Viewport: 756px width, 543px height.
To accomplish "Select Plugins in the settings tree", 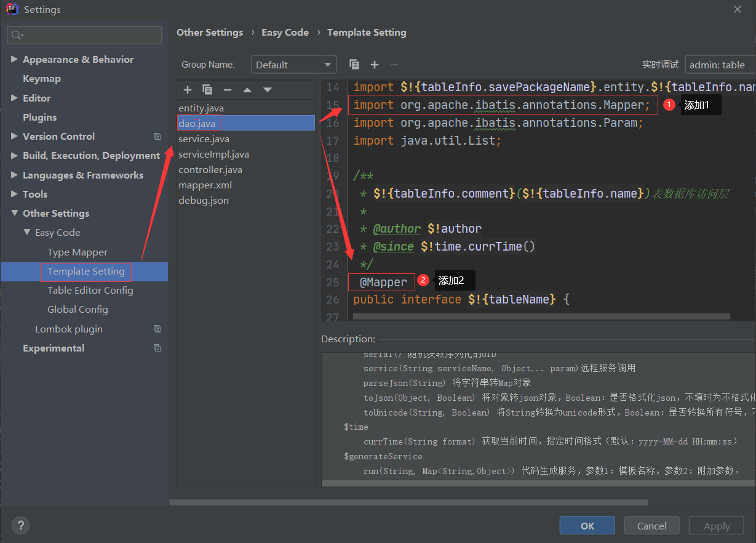I will pyautogui.click(x=39, y=117).
